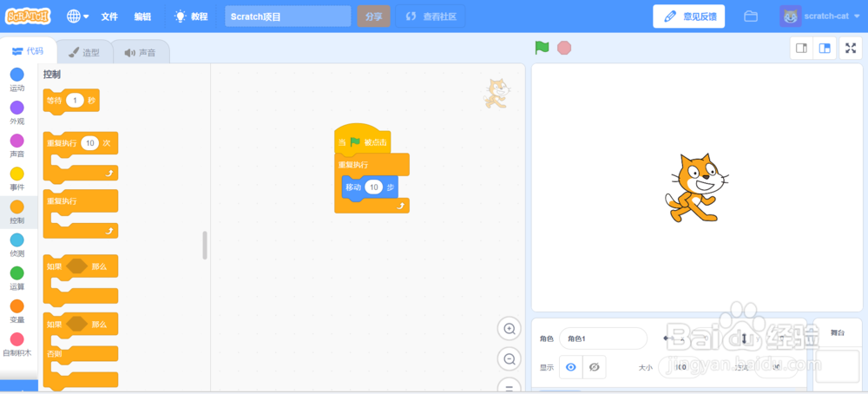The image size is (868, 394).
Task: Click the add extension button at bottom-left
Action: [x=19, y=387]
